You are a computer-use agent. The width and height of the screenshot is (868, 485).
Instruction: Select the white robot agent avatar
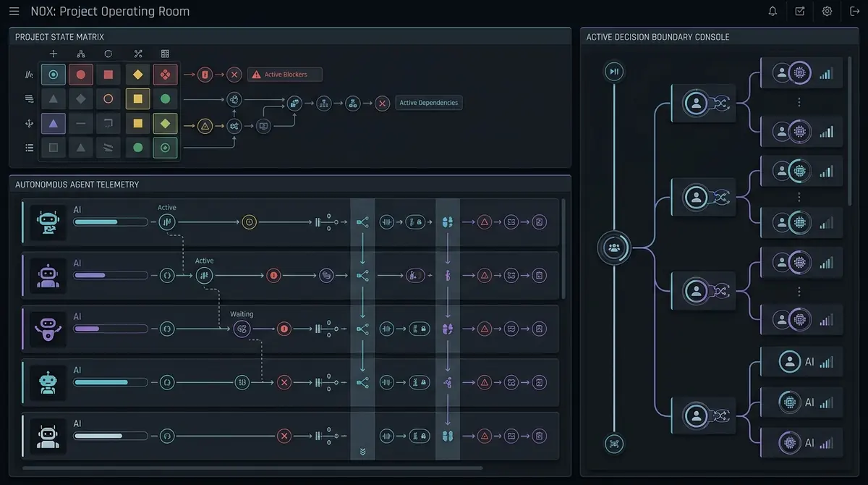click(x=48, y=436)
